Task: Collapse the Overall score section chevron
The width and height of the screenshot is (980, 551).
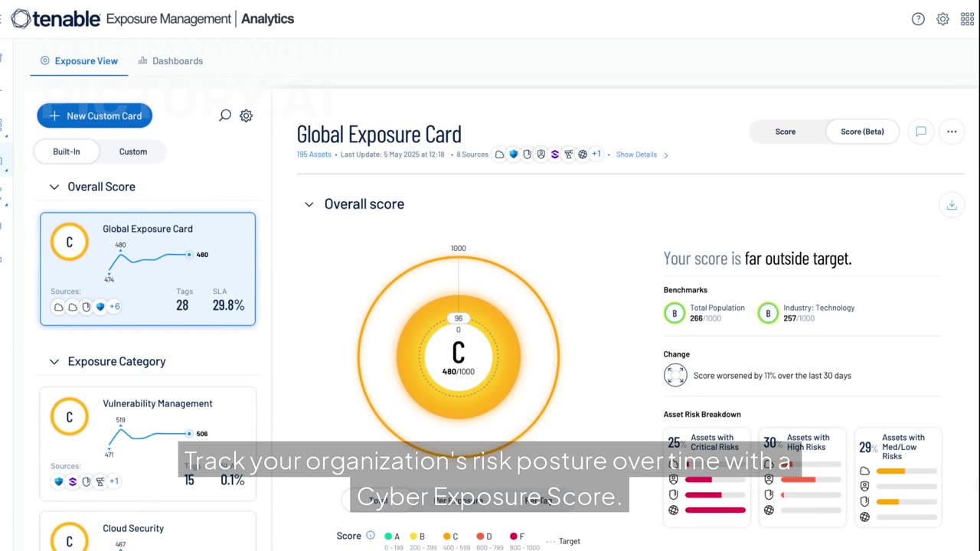Action: [309, 204]
